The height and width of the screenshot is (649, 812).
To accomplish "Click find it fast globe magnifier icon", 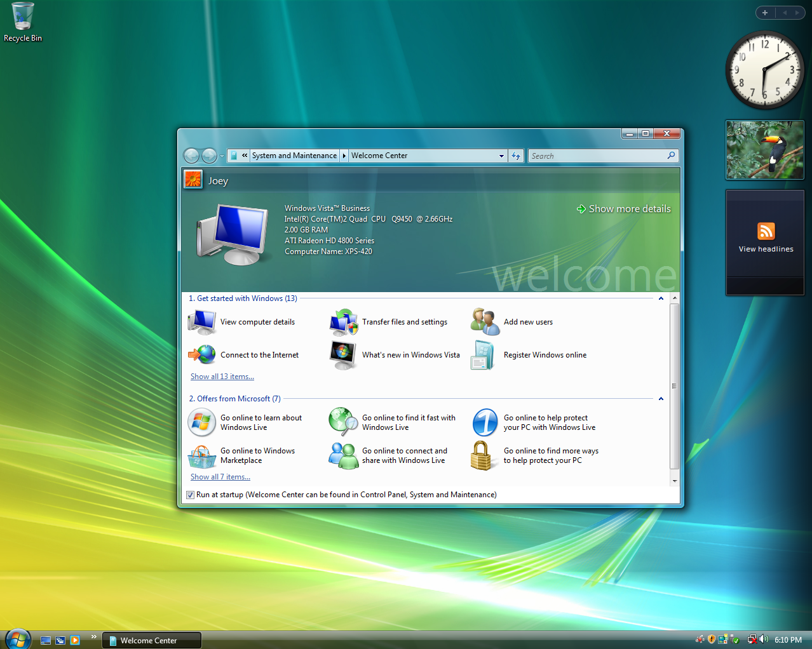I will point(344,422).
